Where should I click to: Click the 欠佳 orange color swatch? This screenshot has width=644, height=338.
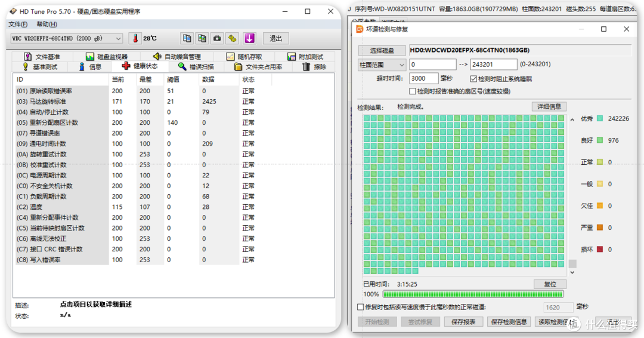tap(600, 205)
